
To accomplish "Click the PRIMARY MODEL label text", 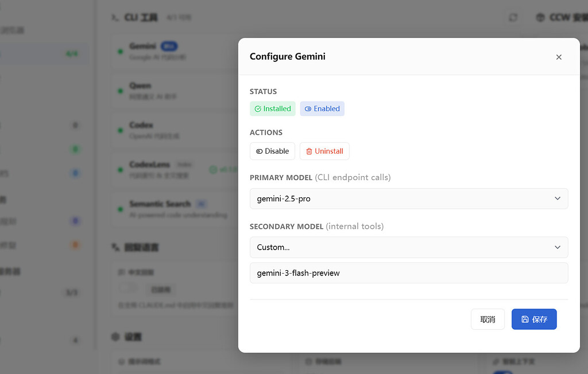I will click(x=281, y=178).
